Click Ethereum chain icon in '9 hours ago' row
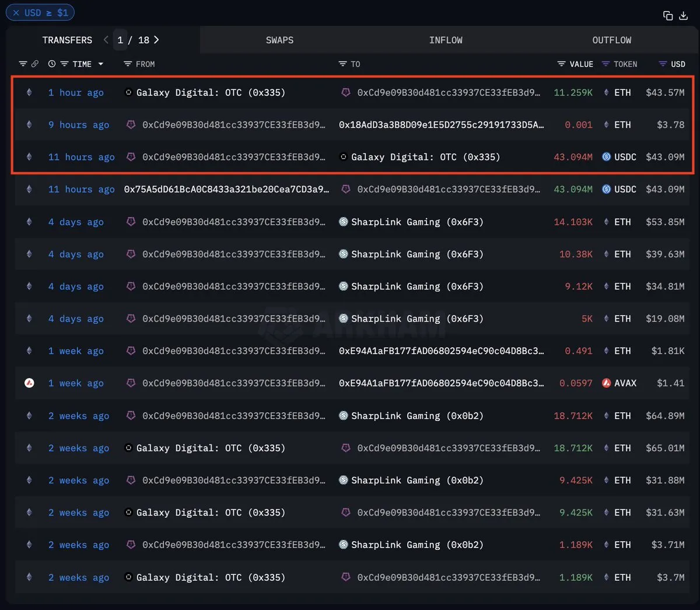The height and width of the screenshot is (610, 700). (x=29, y=124)
